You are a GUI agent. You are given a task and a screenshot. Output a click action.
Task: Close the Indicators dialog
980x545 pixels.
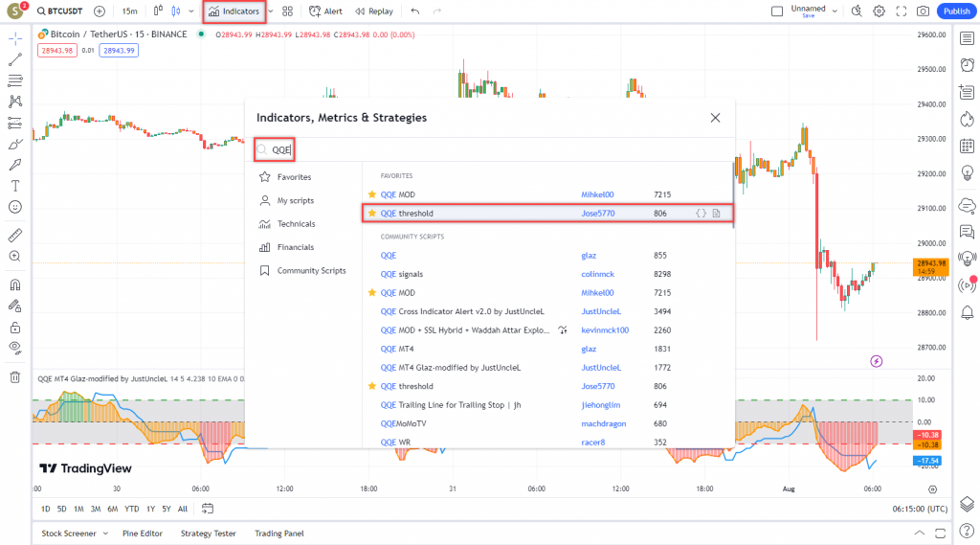715,117
